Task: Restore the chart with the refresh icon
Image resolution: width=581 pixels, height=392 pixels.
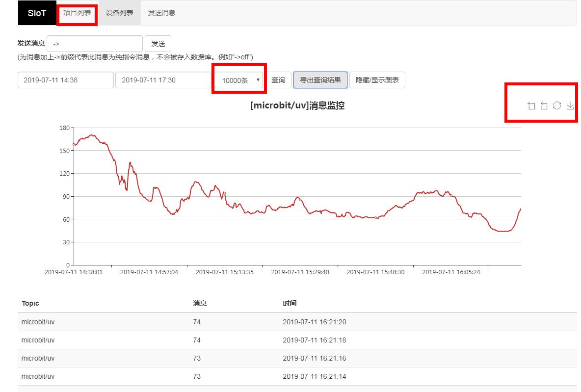Action: [x=557, y=105]
